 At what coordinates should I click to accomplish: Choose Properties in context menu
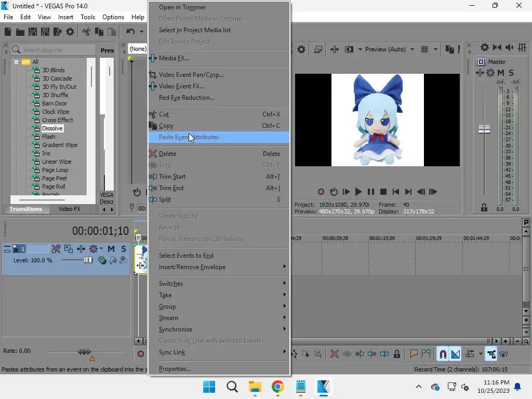click(219, 369)
